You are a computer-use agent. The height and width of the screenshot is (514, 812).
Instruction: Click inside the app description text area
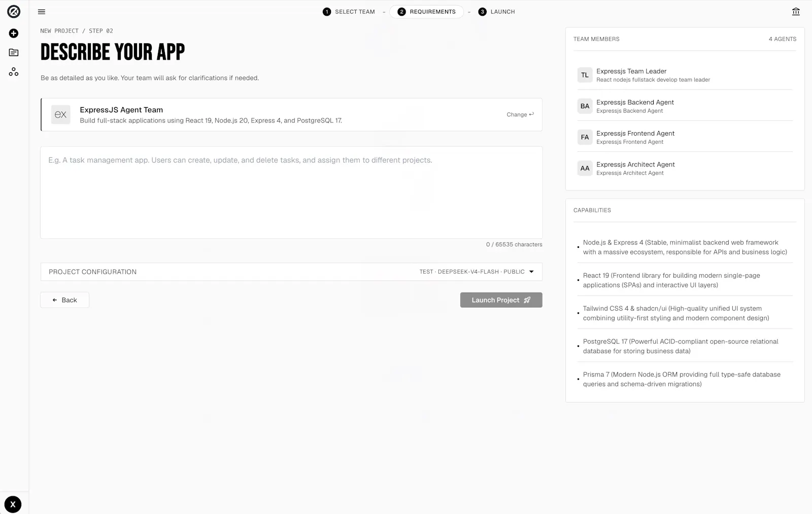(x=291, y=192)
